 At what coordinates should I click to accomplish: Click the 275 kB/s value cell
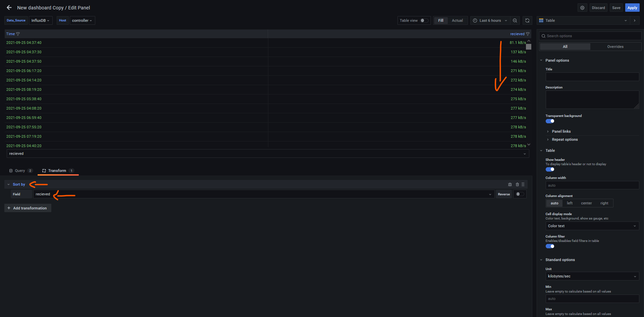pyautogui.click(x=518, y=99)
